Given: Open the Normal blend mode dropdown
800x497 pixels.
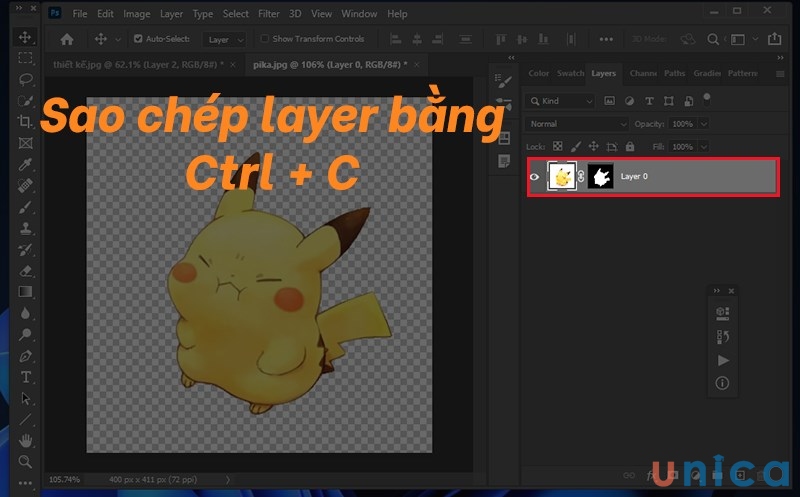Looking at the screenshot, I should [x=576, y=124].
